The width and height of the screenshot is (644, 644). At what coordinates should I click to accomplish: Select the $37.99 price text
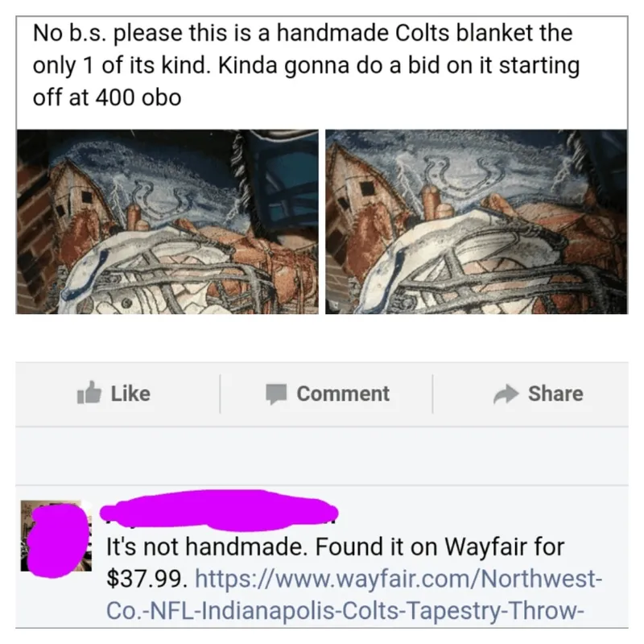147,579
